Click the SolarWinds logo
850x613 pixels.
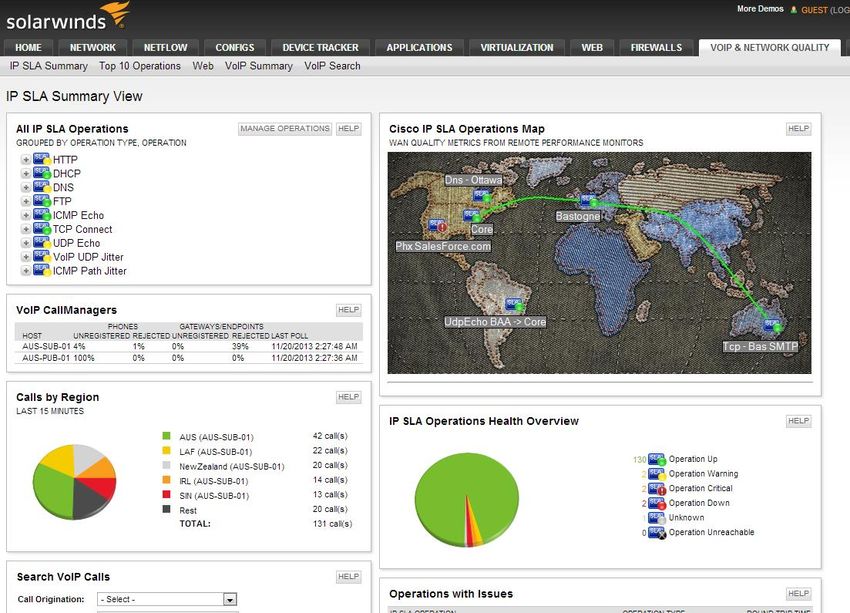pyautogui.click(x=68, y=16)
